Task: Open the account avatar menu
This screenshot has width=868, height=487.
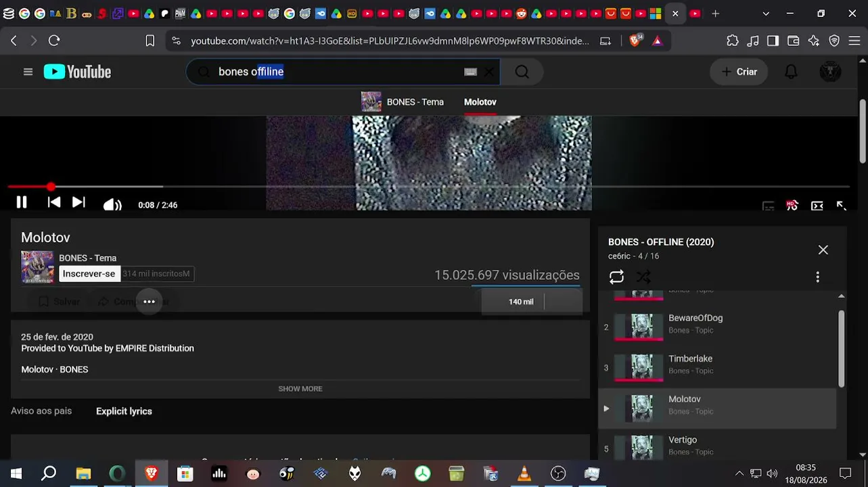Action: 830,72
